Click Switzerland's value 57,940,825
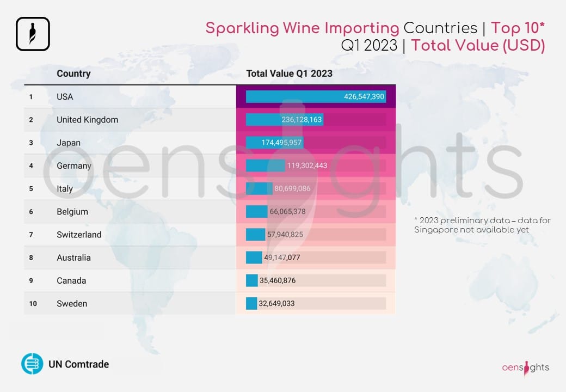The image size is (566, 392). 285,235
